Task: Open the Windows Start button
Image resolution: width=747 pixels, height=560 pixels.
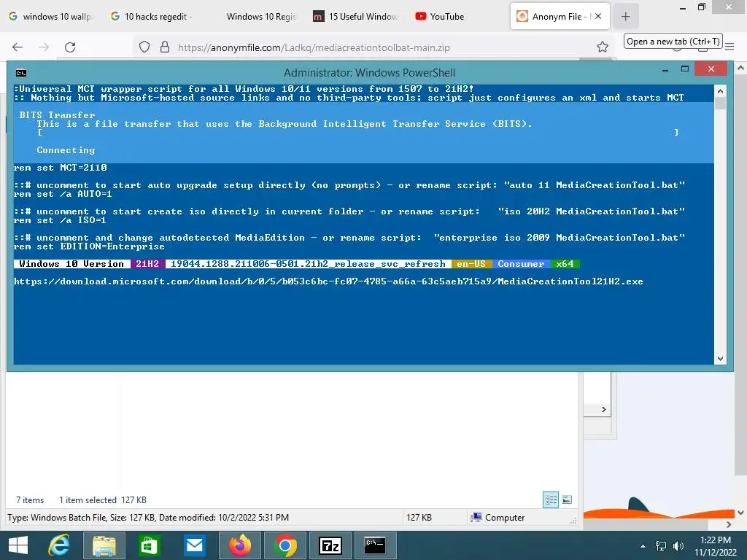Action: [18, 545]
